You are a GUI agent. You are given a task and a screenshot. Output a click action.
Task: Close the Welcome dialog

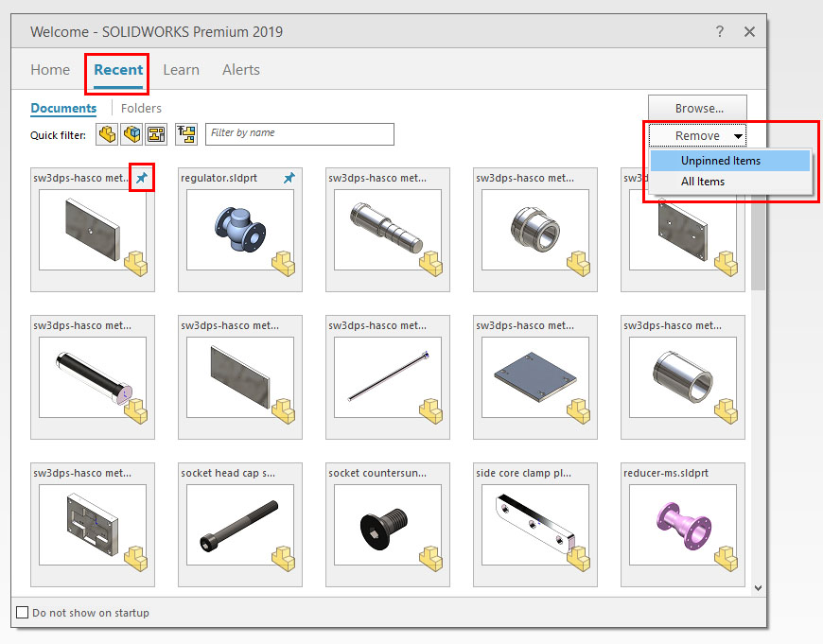tap(749, 31)
